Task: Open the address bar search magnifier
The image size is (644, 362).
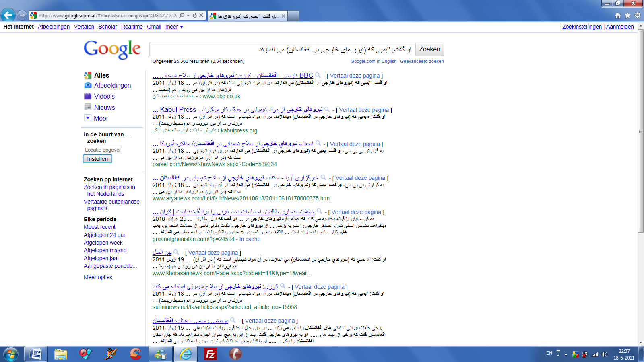Action: pyautogui.click(x=182, y=15)
